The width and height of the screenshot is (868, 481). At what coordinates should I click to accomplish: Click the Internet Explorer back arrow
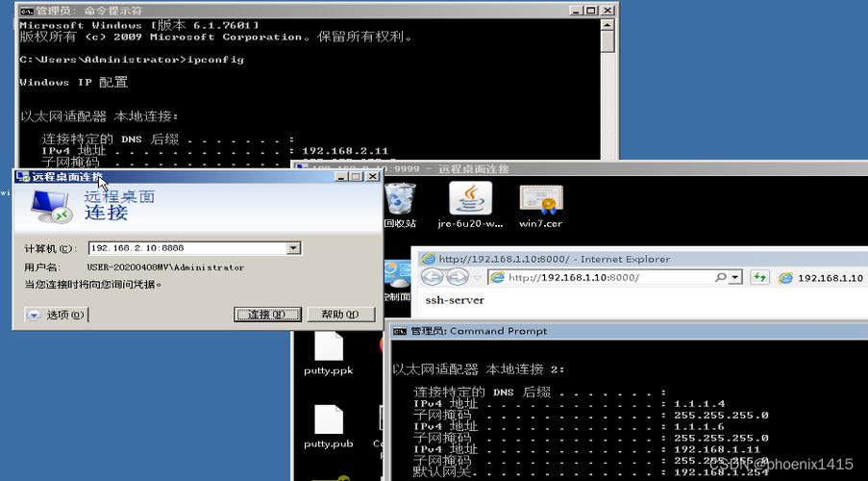432,277
